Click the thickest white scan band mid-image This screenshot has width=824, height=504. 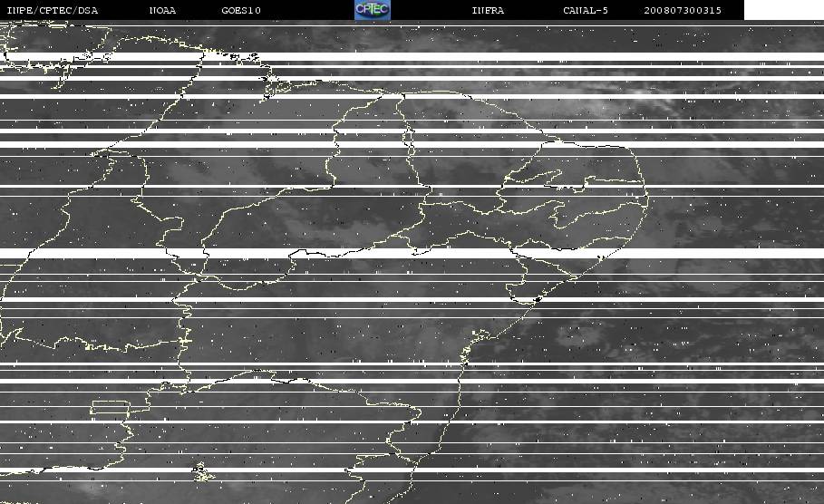click(412, 253)
